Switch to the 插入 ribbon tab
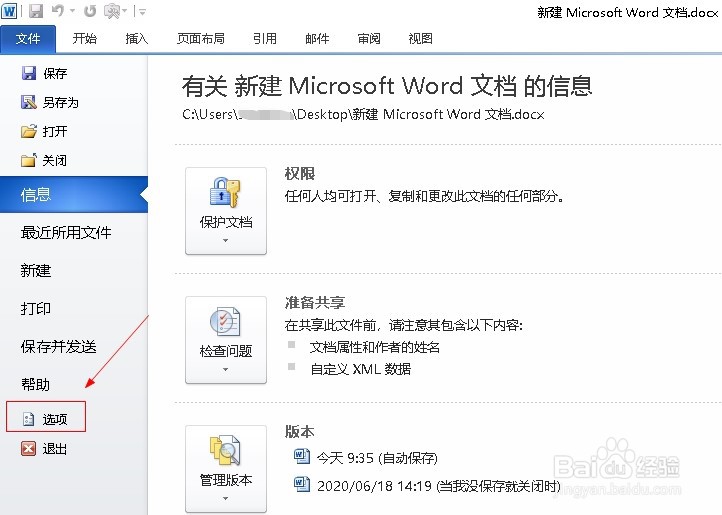Image resolution: width=722 pixels, height=515 pixels. coord(137,39)
